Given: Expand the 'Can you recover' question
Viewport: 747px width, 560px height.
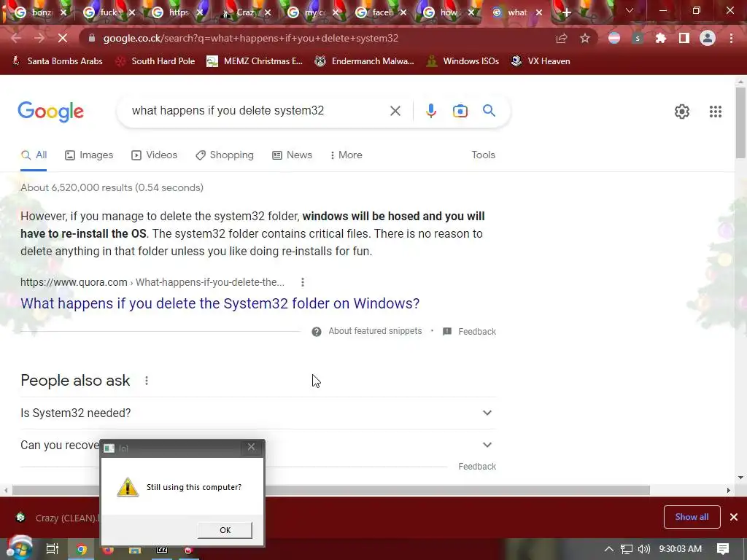Looking at the screenshot, I should (x=258, y=445).
